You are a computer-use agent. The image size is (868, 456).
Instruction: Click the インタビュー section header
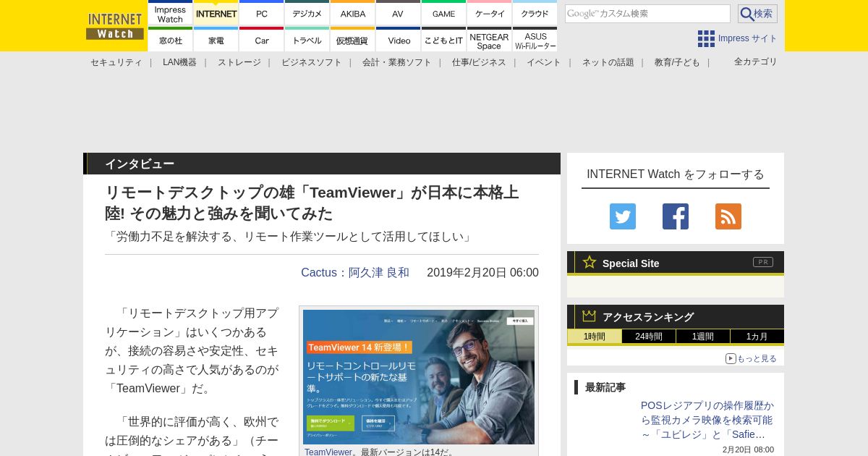[322, 164]
